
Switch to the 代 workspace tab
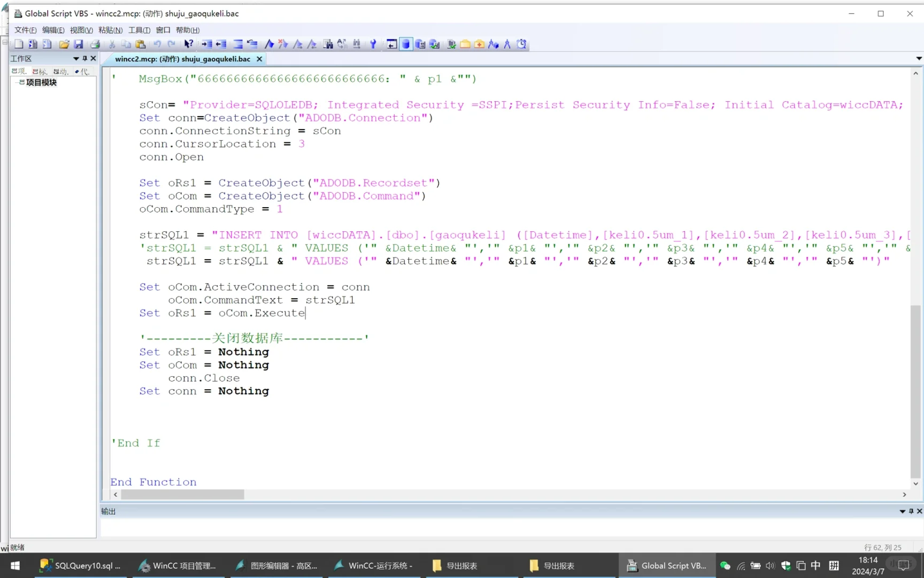(82, 71)
